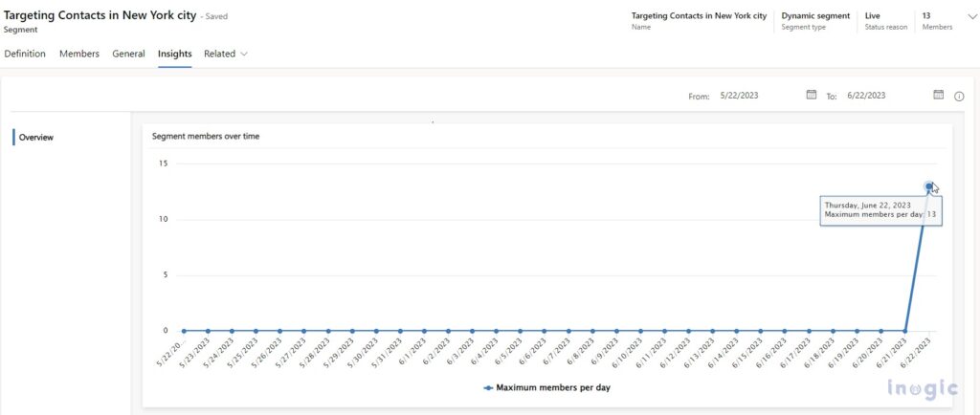Click the legend marker for Maximum members

click(488, 387)
